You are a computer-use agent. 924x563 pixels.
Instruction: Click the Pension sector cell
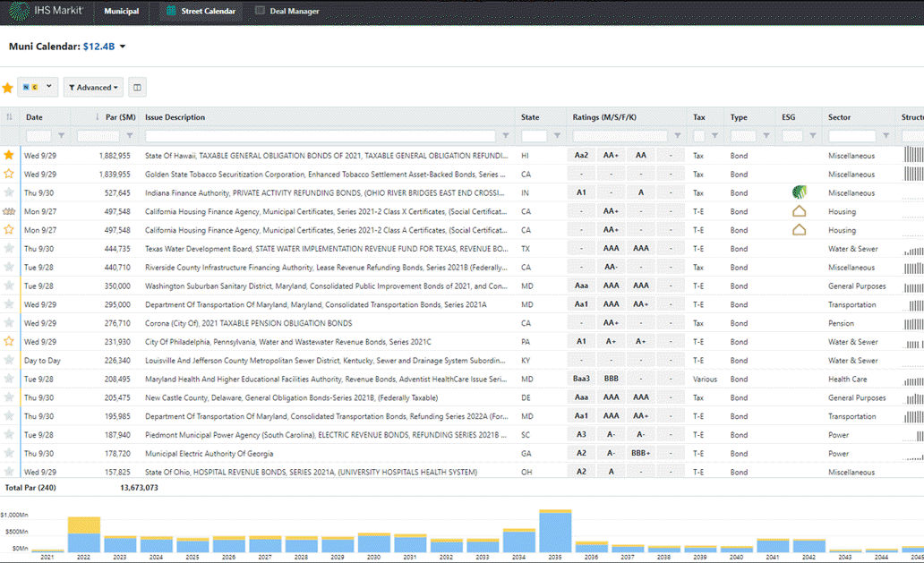pos(841,323)
